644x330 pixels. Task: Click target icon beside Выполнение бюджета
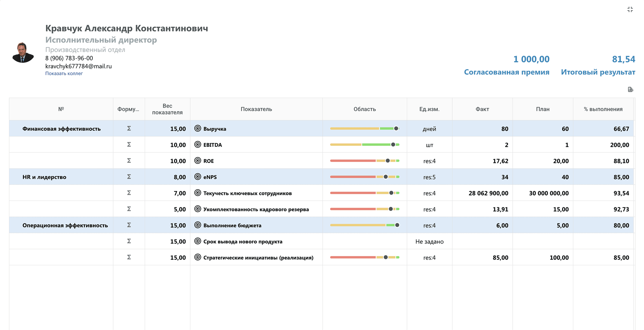[x=198, y=225]
